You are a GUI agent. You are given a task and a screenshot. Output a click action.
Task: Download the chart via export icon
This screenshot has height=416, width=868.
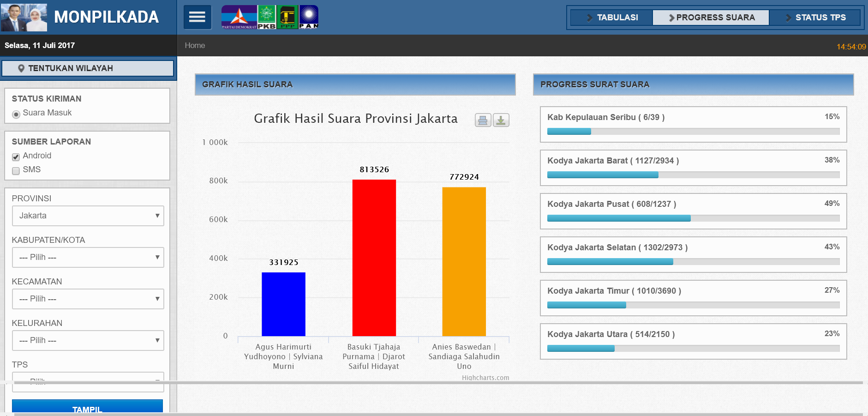click(x=501, y=121)
